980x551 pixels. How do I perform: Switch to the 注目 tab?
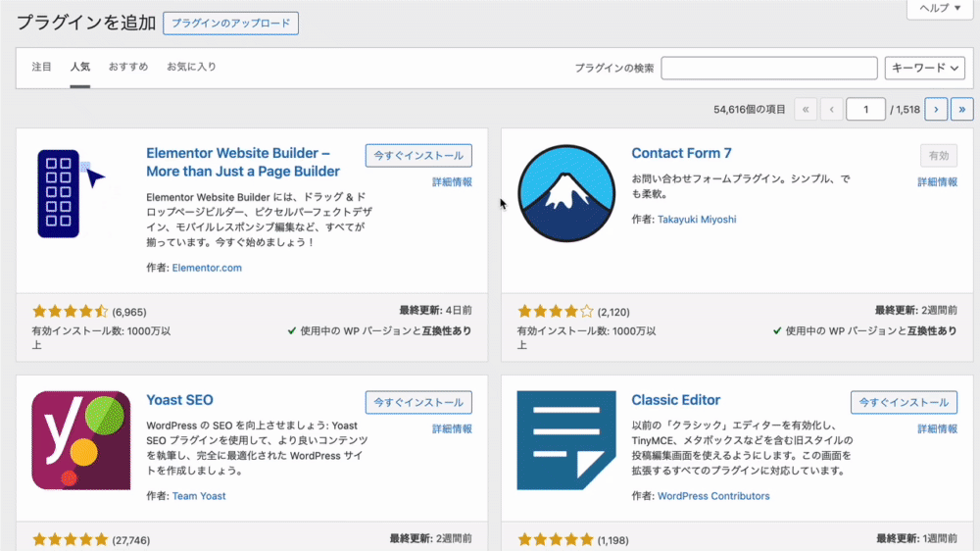42,67
